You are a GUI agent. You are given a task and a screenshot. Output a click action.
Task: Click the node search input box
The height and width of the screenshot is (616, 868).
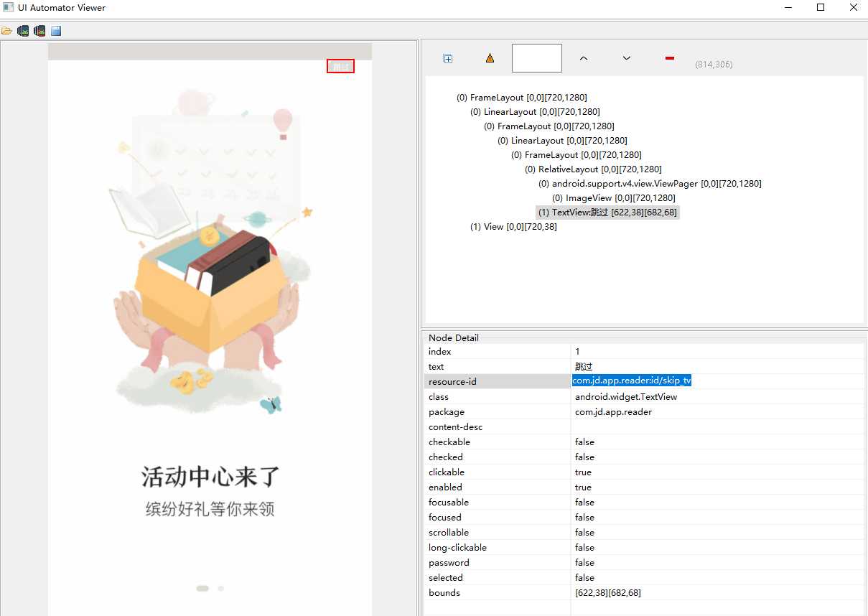pyautogui.click(x=536, y=58)
